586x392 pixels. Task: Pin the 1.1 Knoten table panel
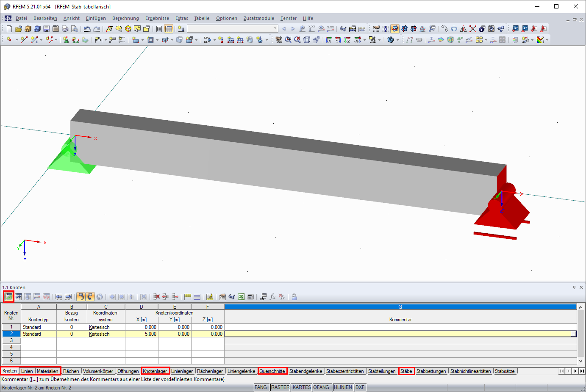point(574,287)
